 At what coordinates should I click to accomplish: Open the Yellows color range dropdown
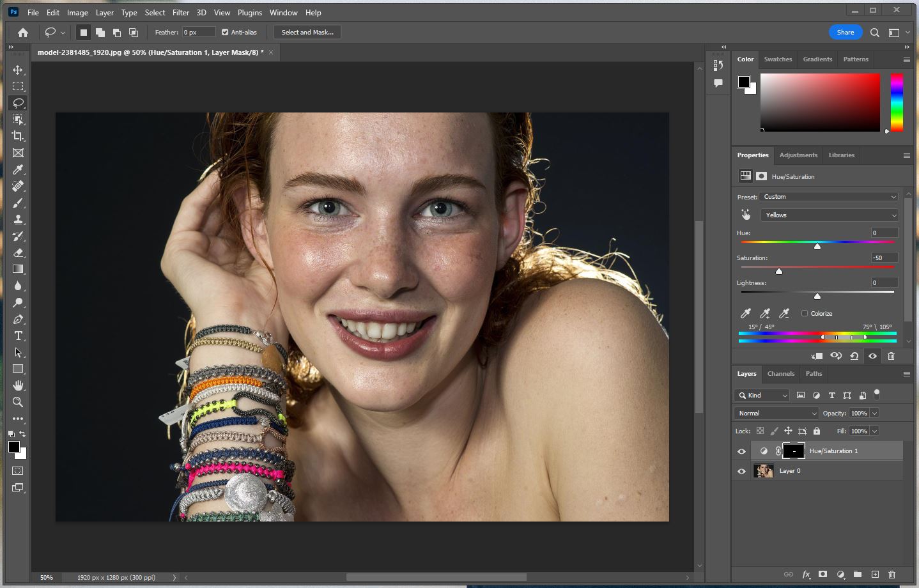coord(829,215)
